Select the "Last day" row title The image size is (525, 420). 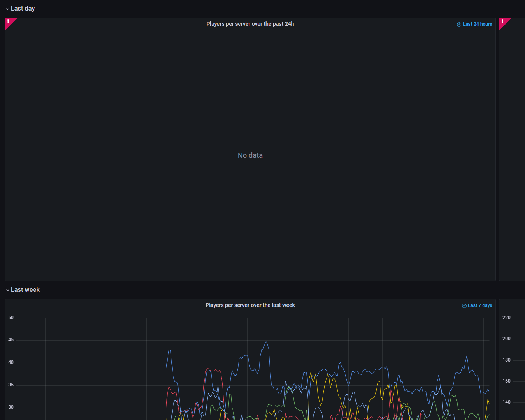click(x=23, y=8)
